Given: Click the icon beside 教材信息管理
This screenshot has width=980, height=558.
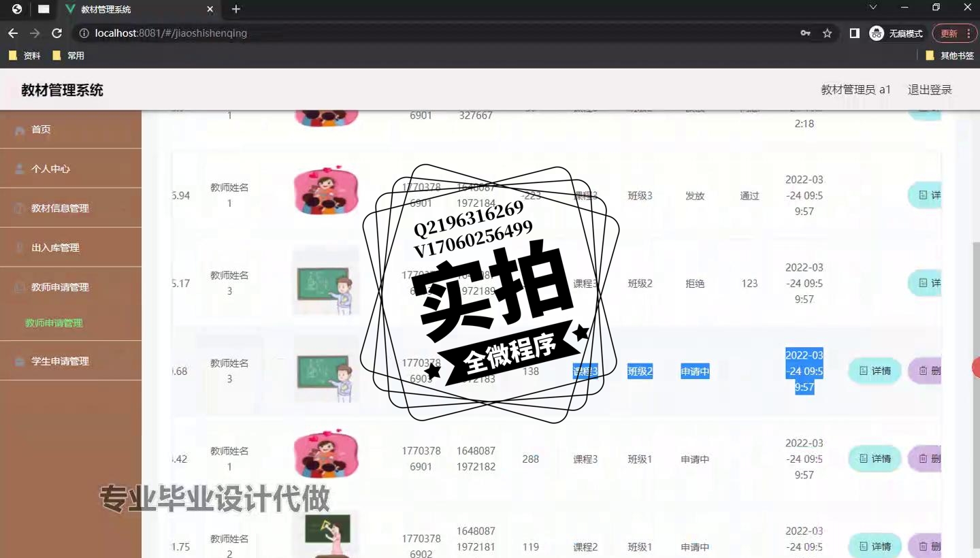Looking at the screenshot, I should pos(19,208).
